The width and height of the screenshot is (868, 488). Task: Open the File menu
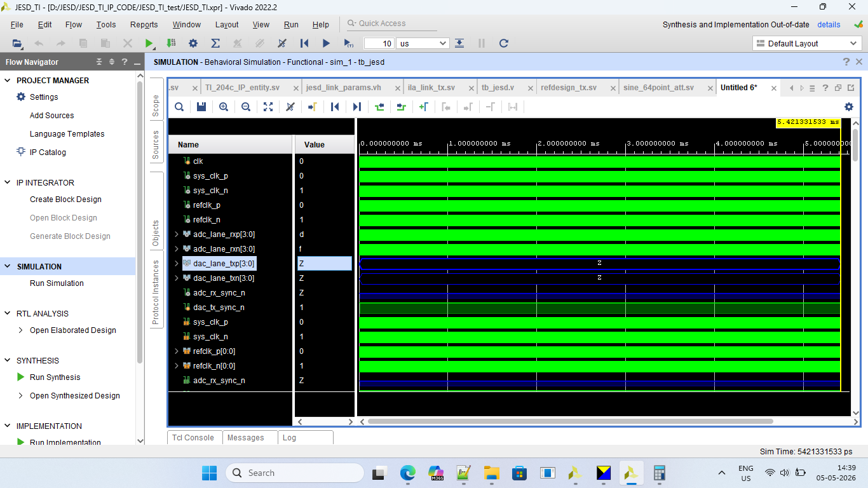point(17,25)
